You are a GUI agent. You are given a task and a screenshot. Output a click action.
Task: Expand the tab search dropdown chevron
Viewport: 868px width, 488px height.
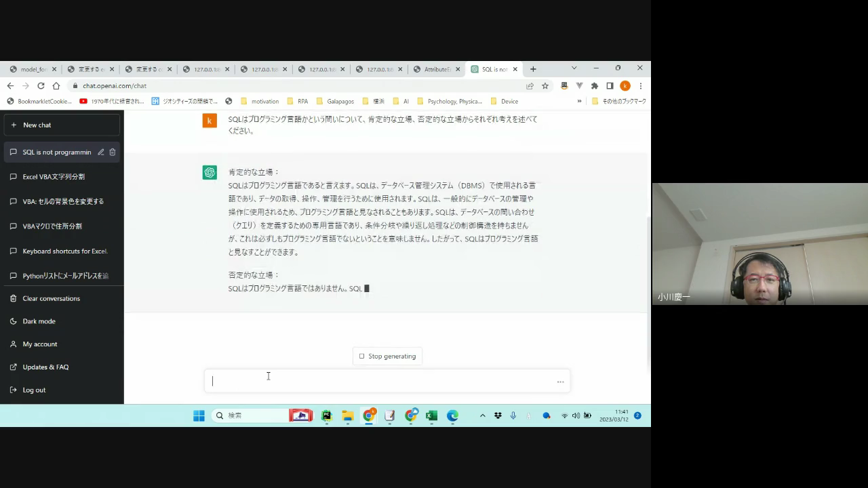pyautogui.click(x=574, y=68)
